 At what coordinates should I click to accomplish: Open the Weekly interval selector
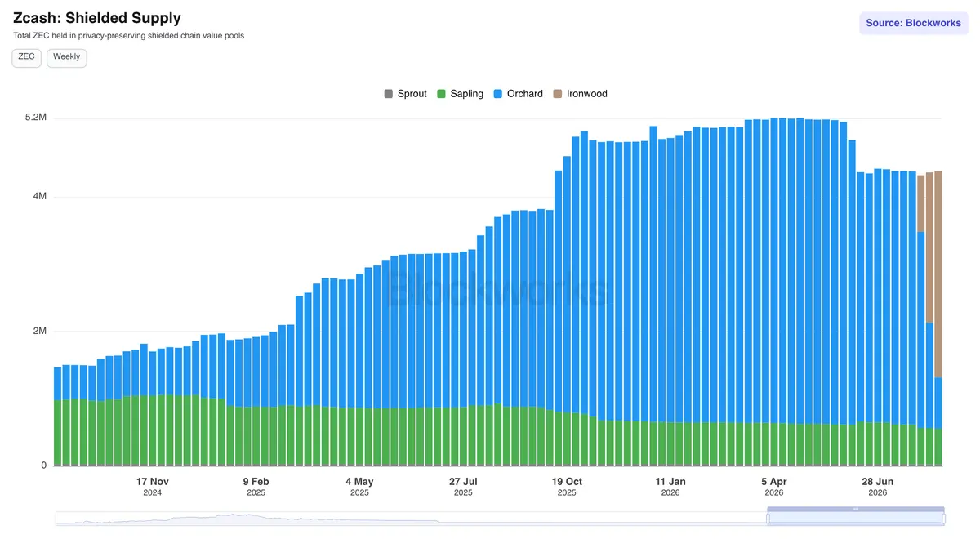67,57
